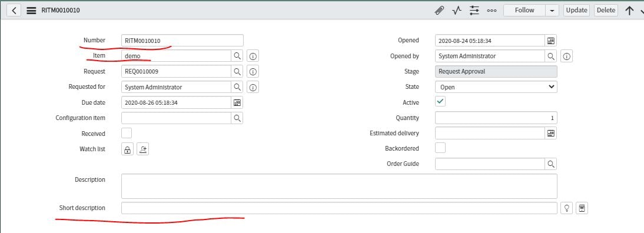644x233 pixels.
Task: Click the Description text area
Action: point(339,187)
